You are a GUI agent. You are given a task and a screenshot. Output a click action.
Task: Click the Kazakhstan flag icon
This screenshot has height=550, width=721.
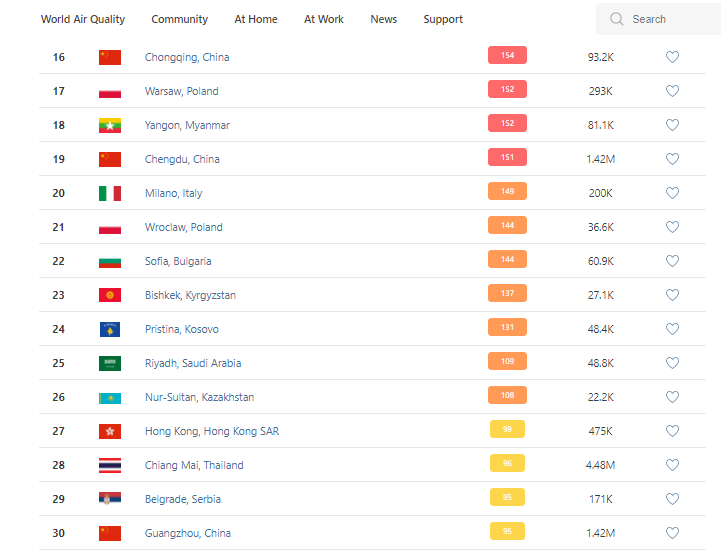click(110, 397)
